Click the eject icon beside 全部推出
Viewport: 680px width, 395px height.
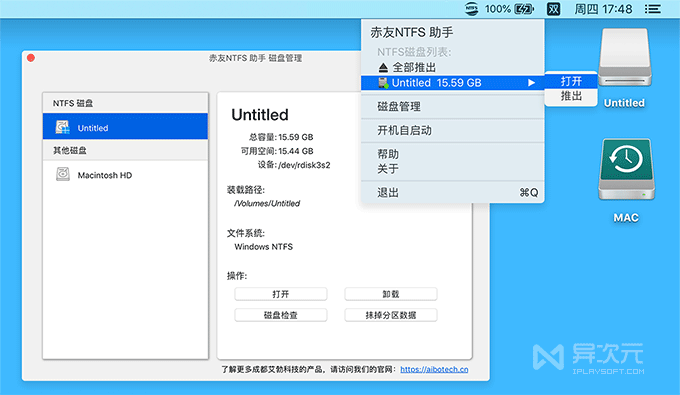(x=383, y=68)
